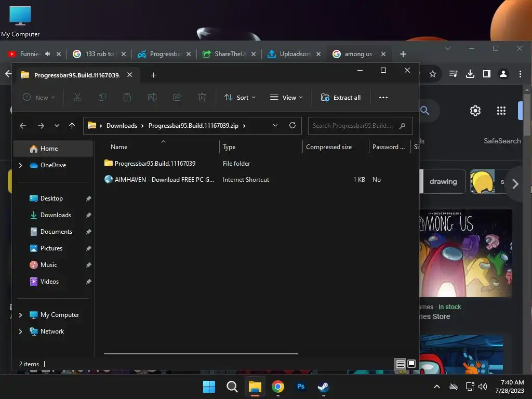Open address bar history dropdown
The height and width of the screenshot is (399, 532).
click(275, 126)
